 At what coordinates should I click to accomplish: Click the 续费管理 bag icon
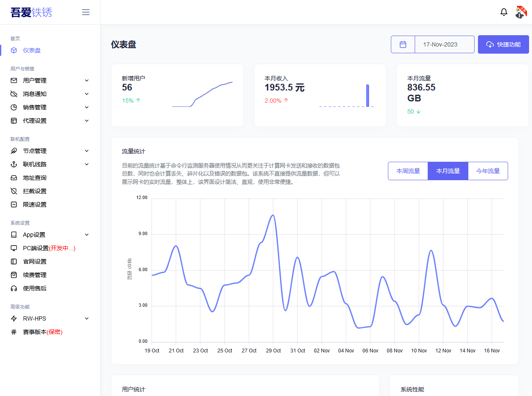coord(14,275)
